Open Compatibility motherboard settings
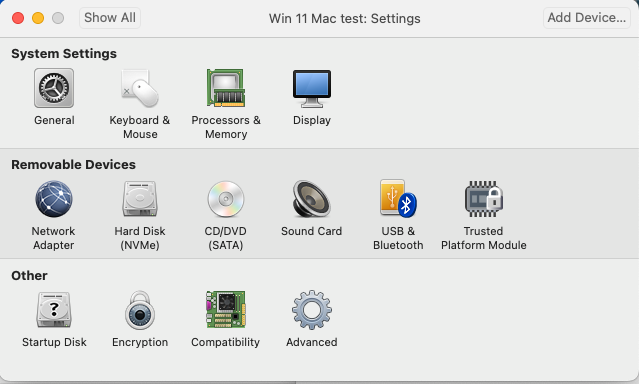Viewport: 639px width, 384px height. click(x=226, y=310)
